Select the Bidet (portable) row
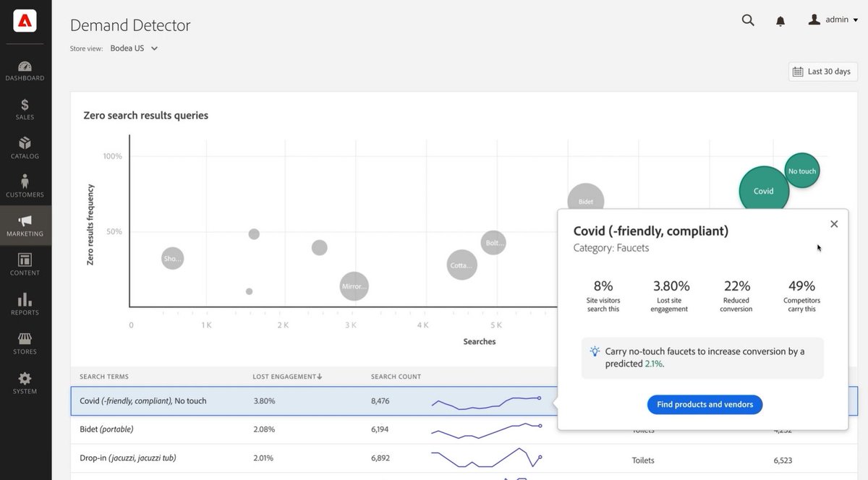The image size is (868, 480). click(314, 429)
